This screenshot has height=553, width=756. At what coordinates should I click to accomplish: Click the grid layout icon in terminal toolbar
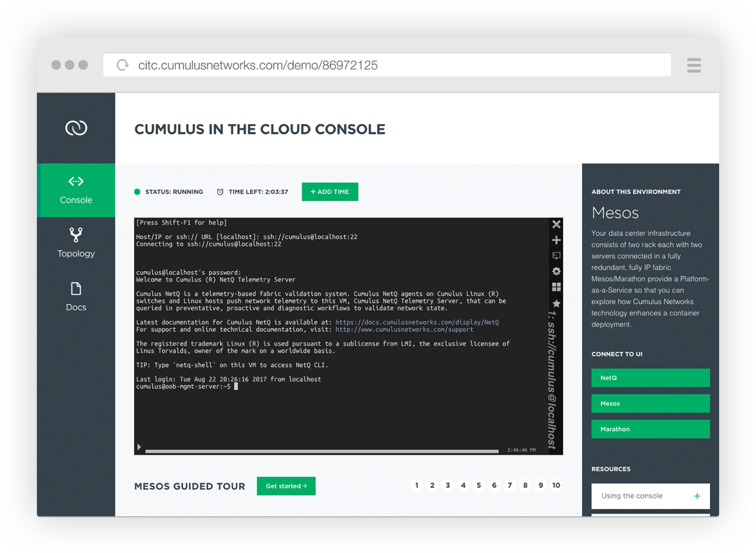556,287
